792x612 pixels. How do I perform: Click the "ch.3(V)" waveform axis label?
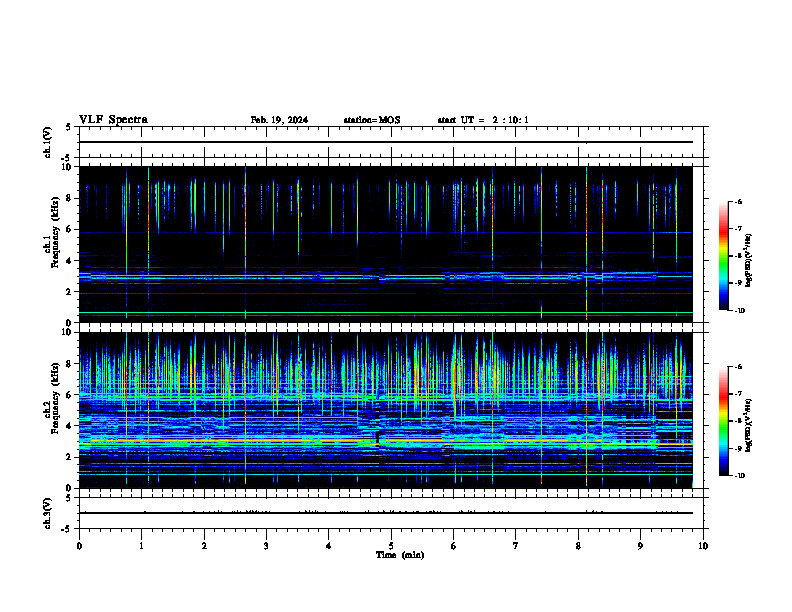[x=47, y=513]
